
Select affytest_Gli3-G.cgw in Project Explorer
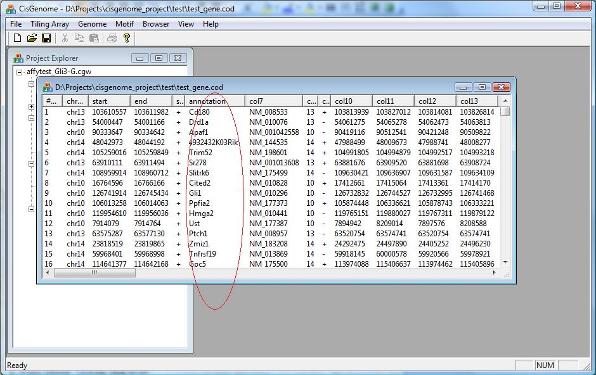[59, 71]
